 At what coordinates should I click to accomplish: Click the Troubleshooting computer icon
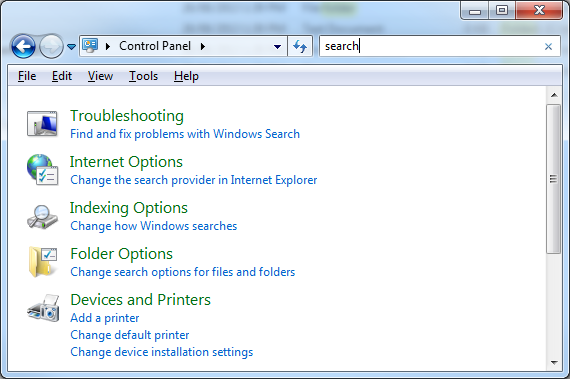coord(42,124)
